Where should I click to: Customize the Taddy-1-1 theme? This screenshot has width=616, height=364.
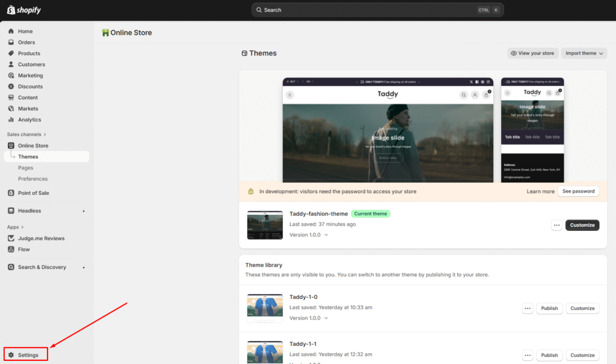click(582, 355)
